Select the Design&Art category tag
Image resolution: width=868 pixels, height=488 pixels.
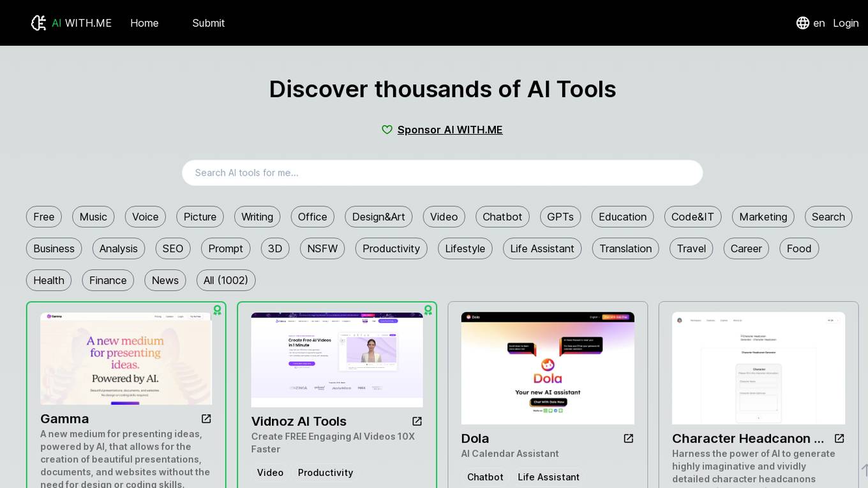(378, 217)
